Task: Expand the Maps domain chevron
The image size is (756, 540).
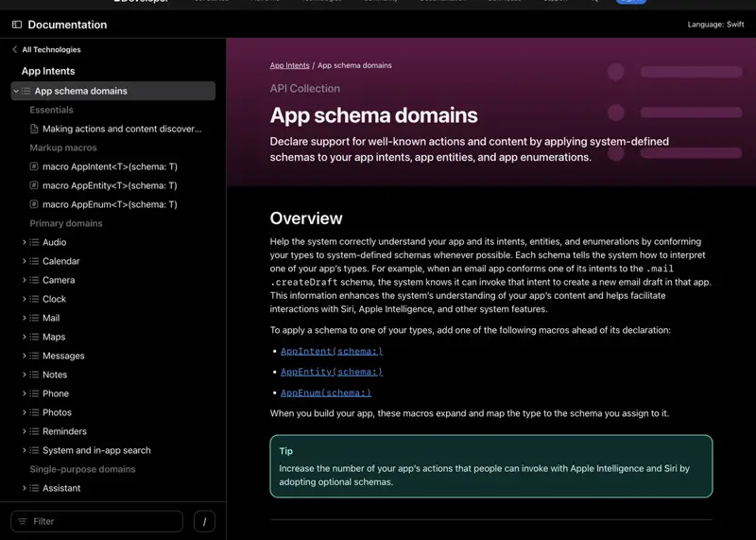Action: click(25, 337)
